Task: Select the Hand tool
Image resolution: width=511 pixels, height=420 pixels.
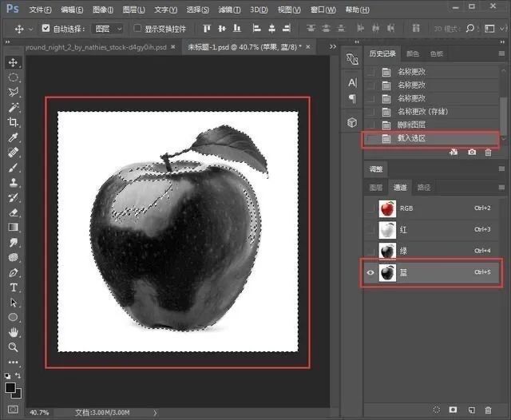Action: (x=13, y=332)
